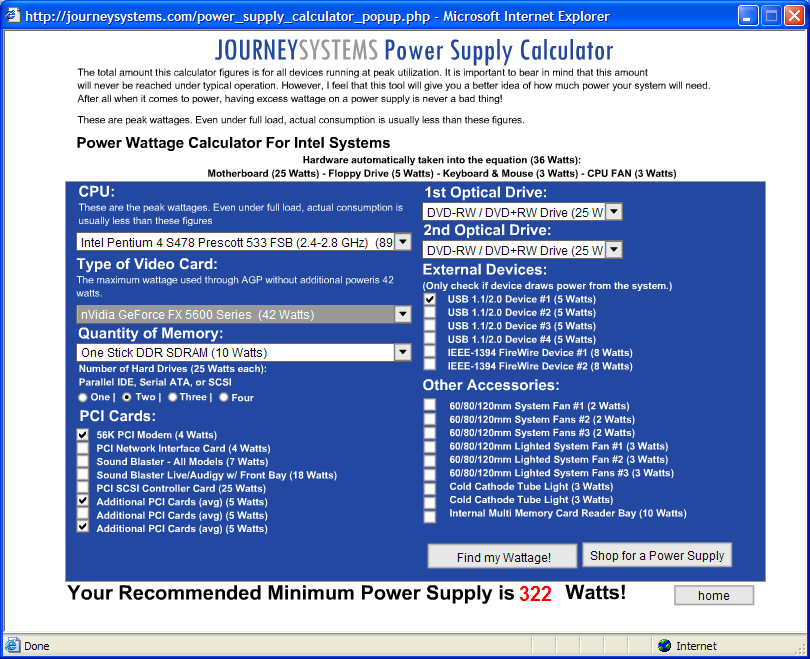Select Four hard drives radio button

click(224, 397)
